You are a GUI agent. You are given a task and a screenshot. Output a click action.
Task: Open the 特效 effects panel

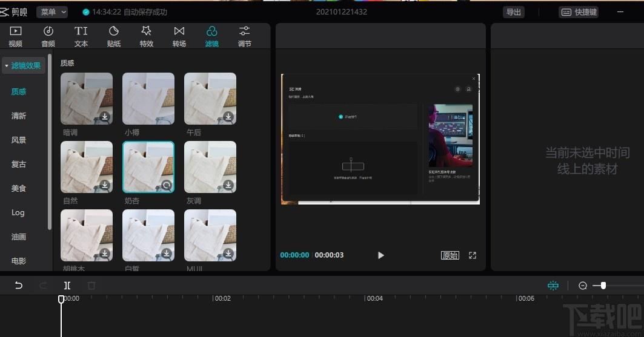[146, 36]
